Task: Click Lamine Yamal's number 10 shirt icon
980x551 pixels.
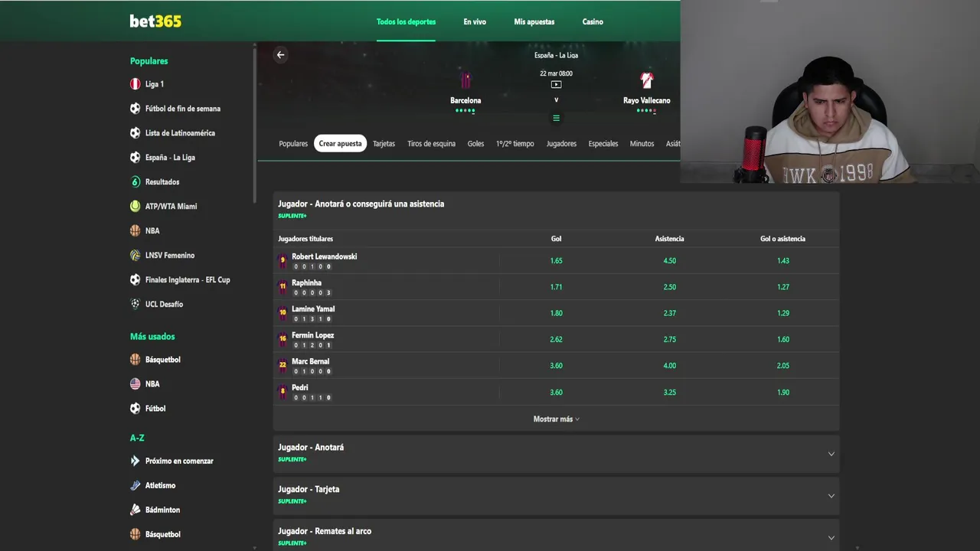Action: (283, 313)
